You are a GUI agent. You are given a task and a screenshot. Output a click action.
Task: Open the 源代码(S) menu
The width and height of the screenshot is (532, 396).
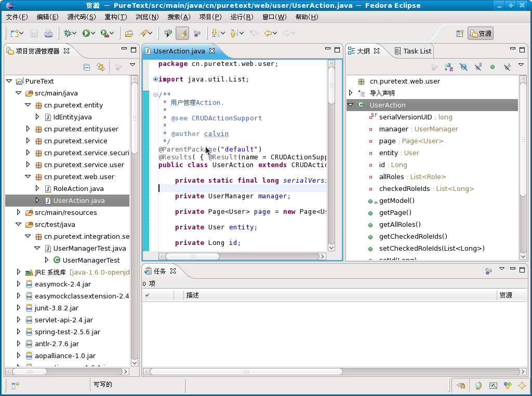pos(82,17)
